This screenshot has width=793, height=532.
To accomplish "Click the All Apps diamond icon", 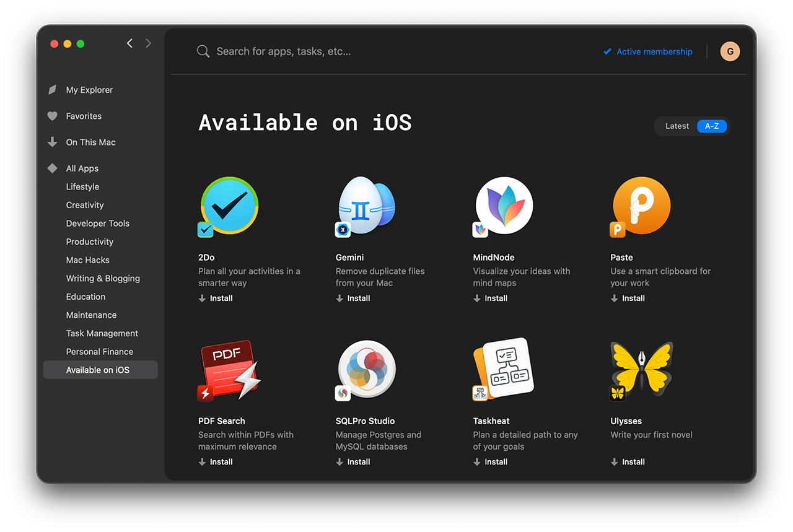I will [x=53, y=168].
